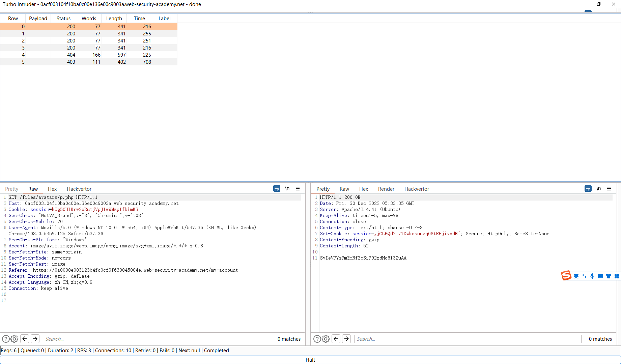Select highlighted result row 0
This screenshot has height=364, width=621.
[89, 26]
